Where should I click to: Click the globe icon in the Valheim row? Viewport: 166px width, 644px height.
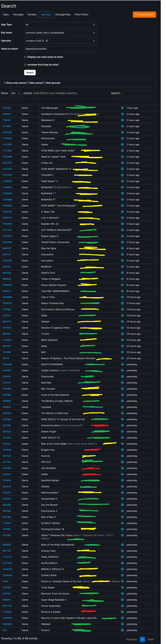[122, 322]
